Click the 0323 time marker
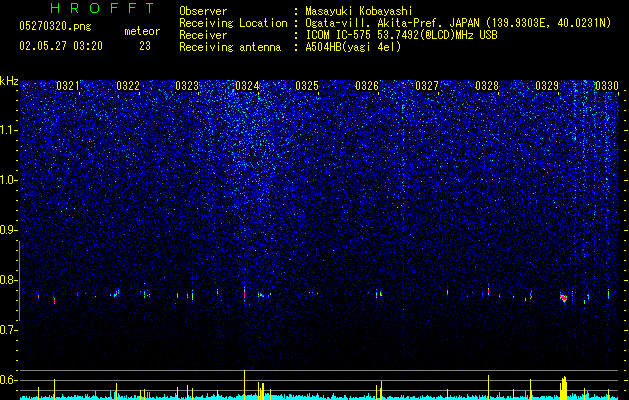The height and width of the screenshot is (400, 629). pos(187,86)
